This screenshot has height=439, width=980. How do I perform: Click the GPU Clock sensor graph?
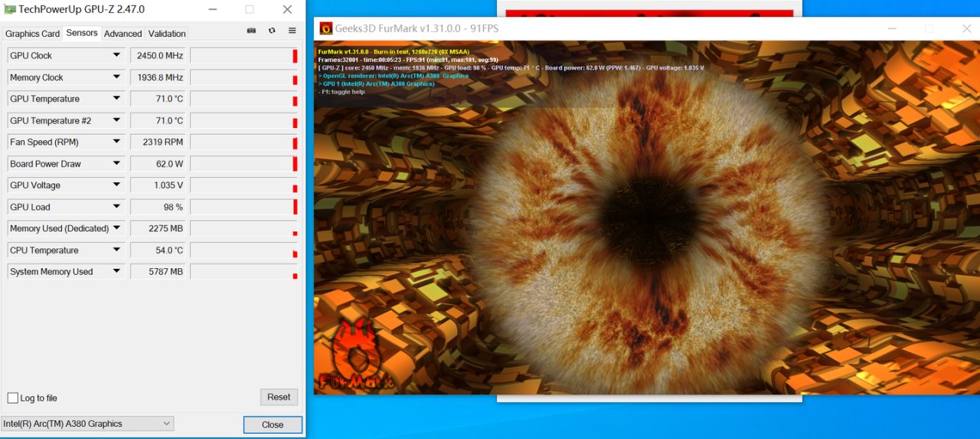click(244, 55)
